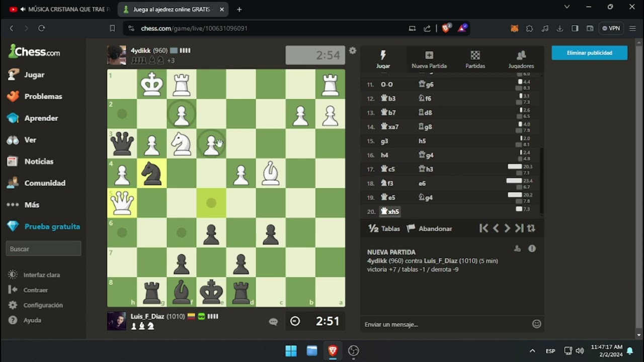Switch to the Jugar tab
The image size is (644, 362).
pyautogui.click(x=383, y=59)
